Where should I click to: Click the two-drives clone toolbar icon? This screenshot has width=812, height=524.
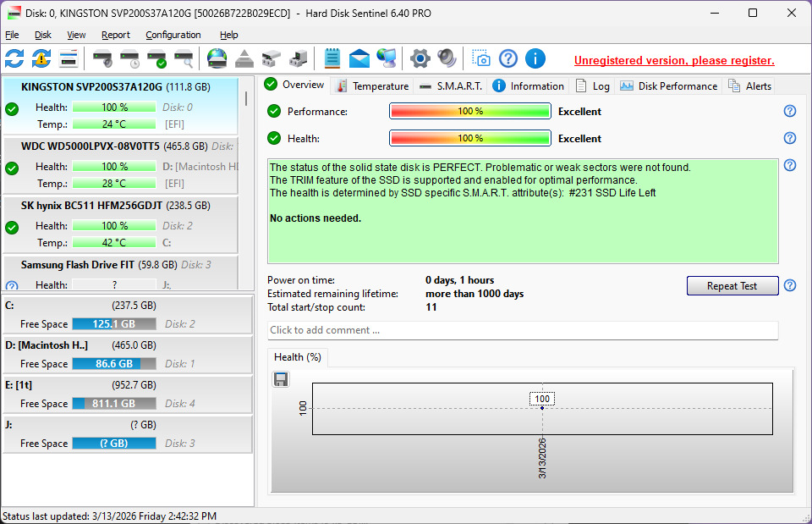coord(272,58)
